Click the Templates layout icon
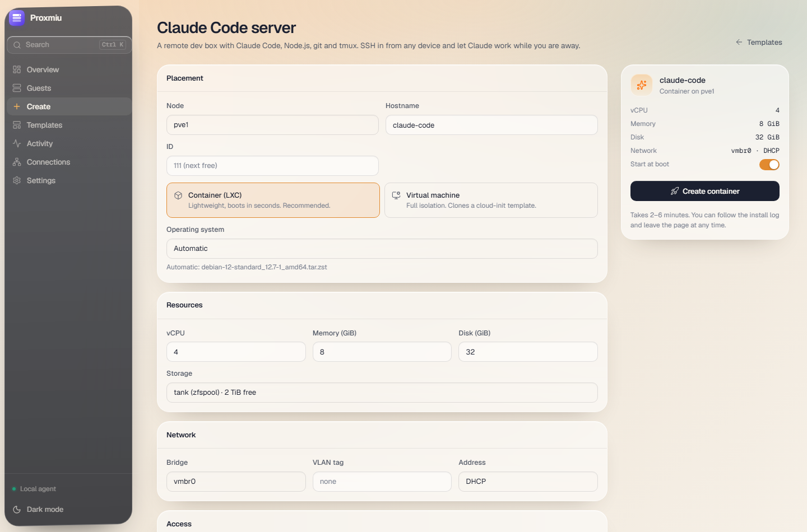The height and width of the screenshot is (532, 807). [17, 125]
